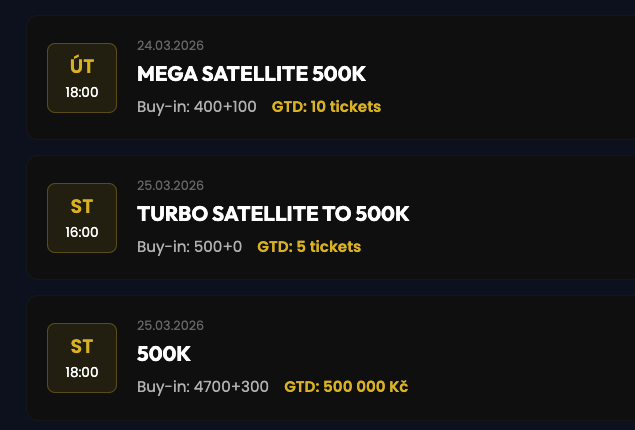Click the 18:00 time in the ÚT badge

click(x=82, y=92)
